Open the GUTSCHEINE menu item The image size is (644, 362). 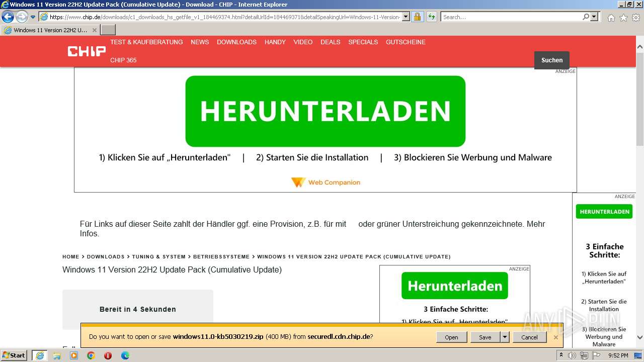tap(406, 42)
